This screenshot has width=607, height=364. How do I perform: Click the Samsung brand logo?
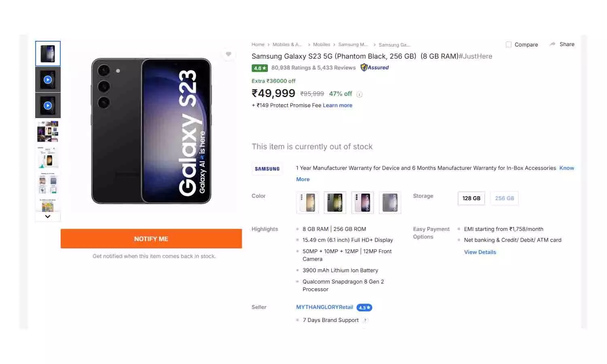coord(267,169)
